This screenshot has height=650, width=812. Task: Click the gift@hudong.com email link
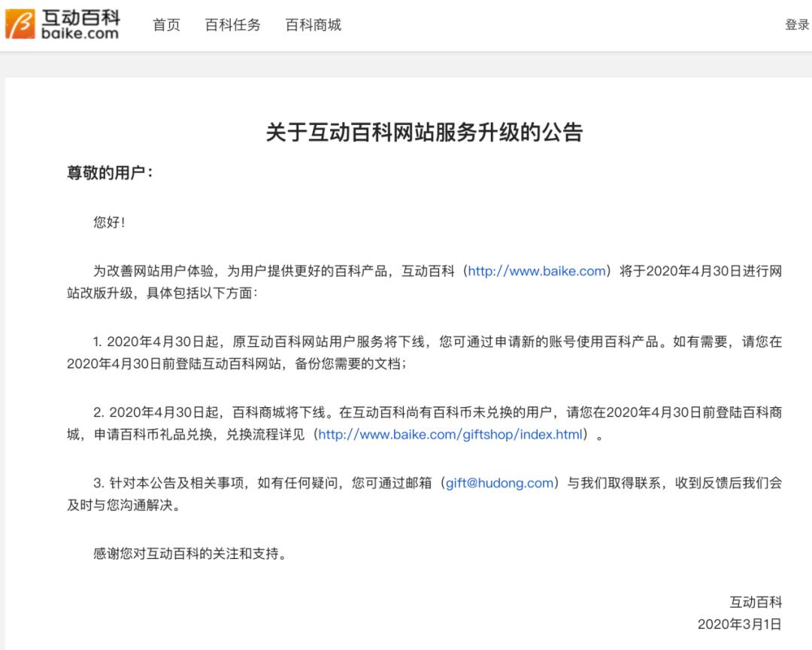(x=499, y=483)
